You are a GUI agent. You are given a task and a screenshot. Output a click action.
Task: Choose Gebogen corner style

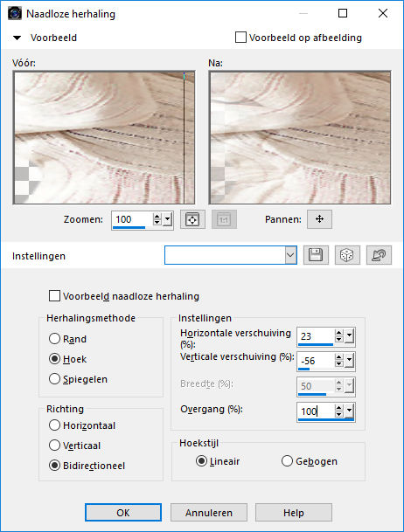(287, 461)
